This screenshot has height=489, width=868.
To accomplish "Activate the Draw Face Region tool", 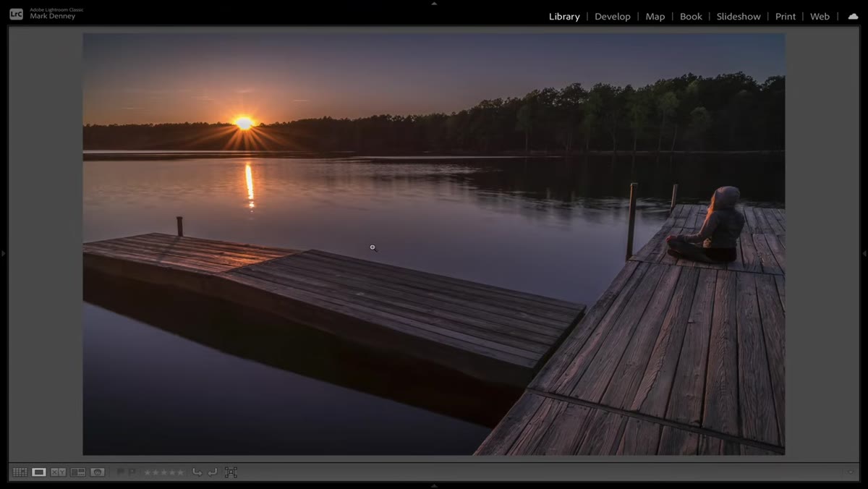I will point(231,472).
